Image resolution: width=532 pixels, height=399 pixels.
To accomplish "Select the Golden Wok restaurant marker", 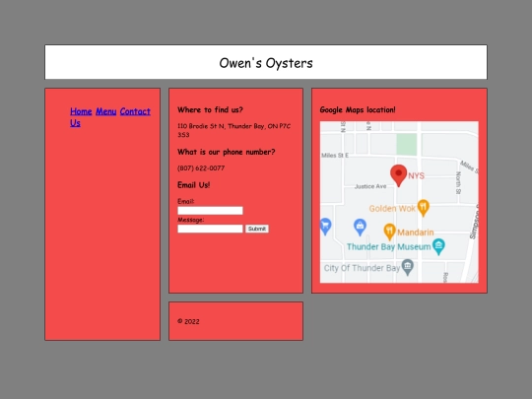I will pyautogui.click(x=423, y=208).
